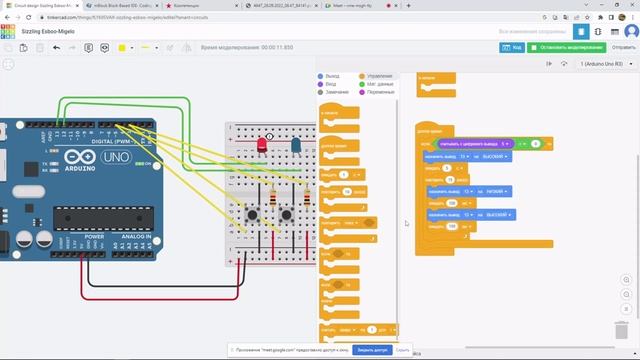Select the yellow wire type line
Screen dimensions: 640x360
[145, 48]
